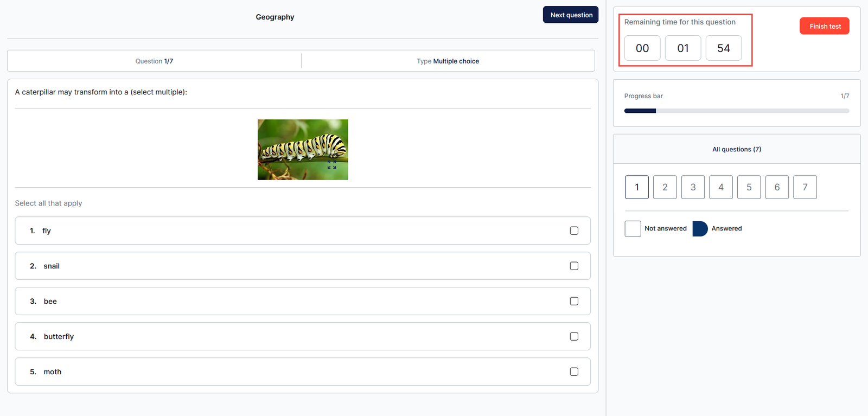Viewport: 868px width, 416px height.
Task: Click the red Finish test button
Action: (824, 26)
